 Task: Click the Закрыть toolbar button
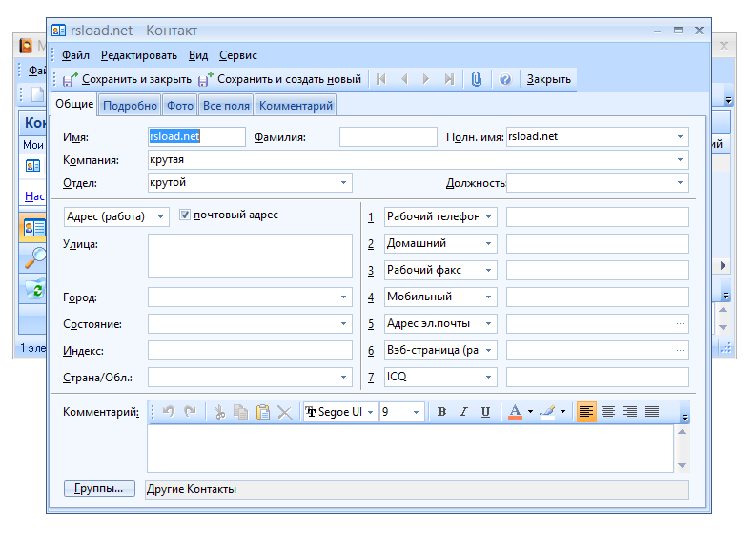(549, 79)
